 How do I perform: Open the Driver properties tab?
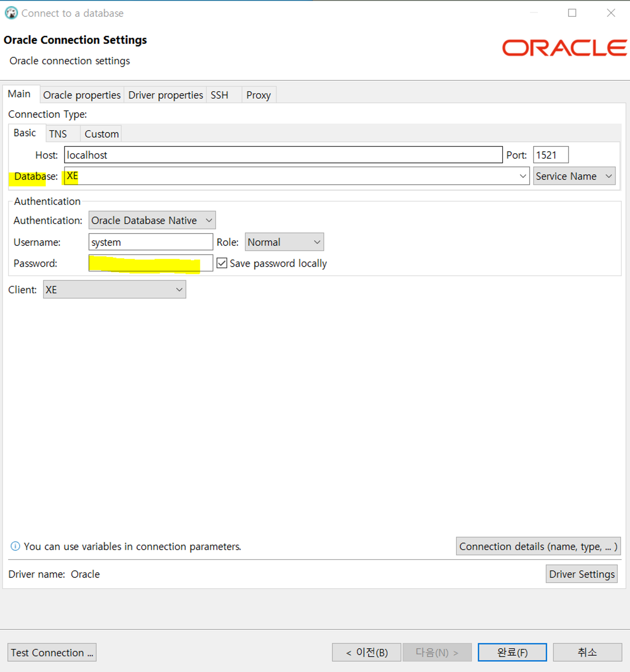tap(165, 95)
